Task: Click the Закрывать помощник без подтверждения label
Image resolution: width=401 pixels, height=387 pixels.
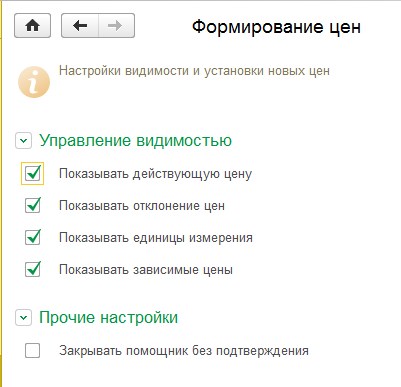Action: pos(184,351)
